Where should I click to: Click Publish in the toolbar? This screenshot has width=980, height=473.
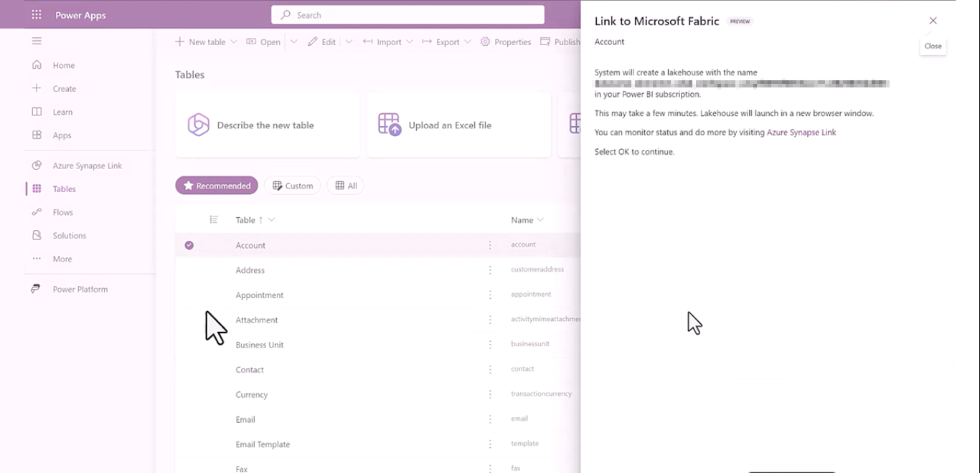point(560,42)
